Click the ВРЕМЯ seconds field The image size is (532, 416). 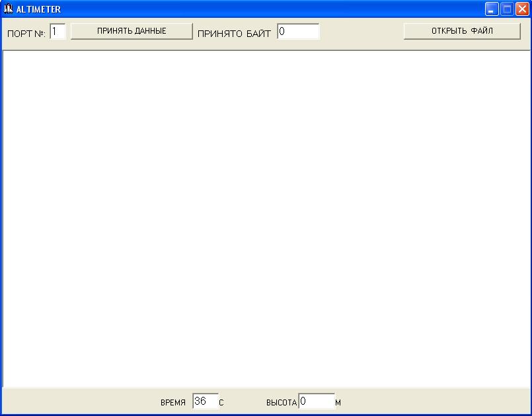(206, 401)
